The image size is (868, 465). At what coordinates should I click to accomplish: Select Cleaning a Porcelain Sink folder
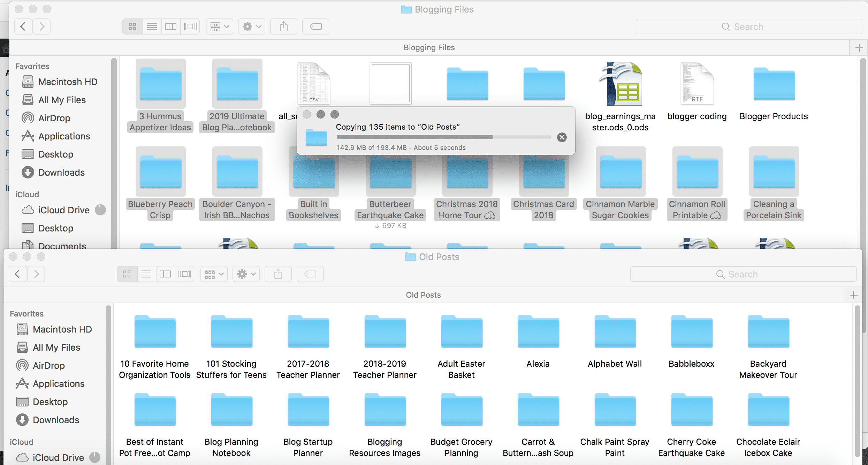tap(774, 183)
